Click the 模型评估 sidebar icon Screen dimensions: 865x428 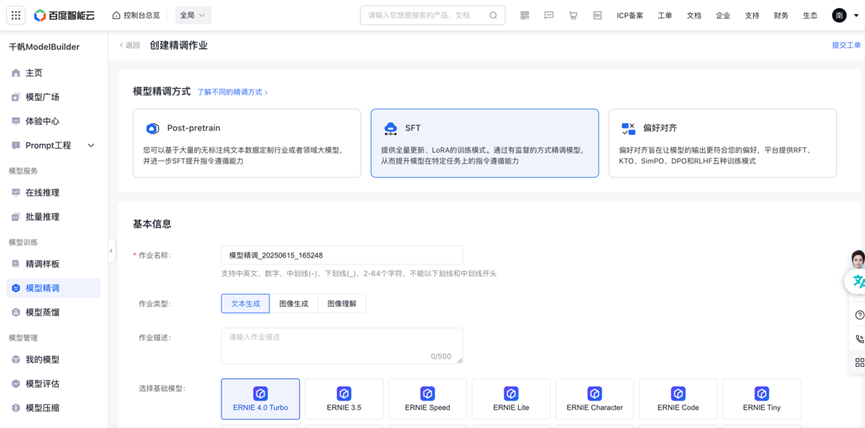click(16, 384)
